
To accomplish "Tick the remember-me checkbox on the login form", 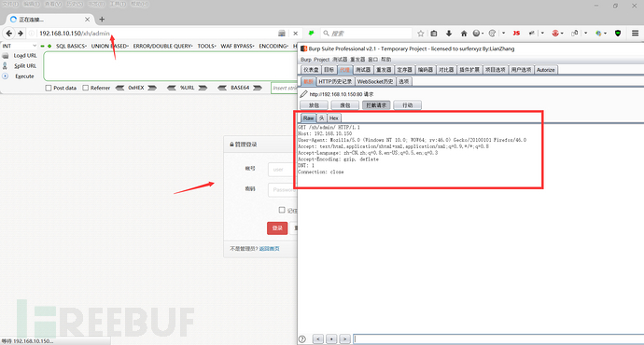I will point(282,210).
